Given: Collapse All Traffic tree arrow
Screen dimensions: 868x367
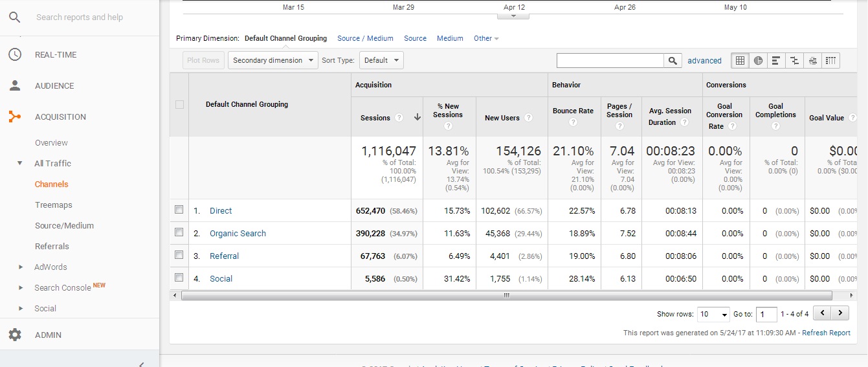Looking at the screenshot, I should coord(19,163).
